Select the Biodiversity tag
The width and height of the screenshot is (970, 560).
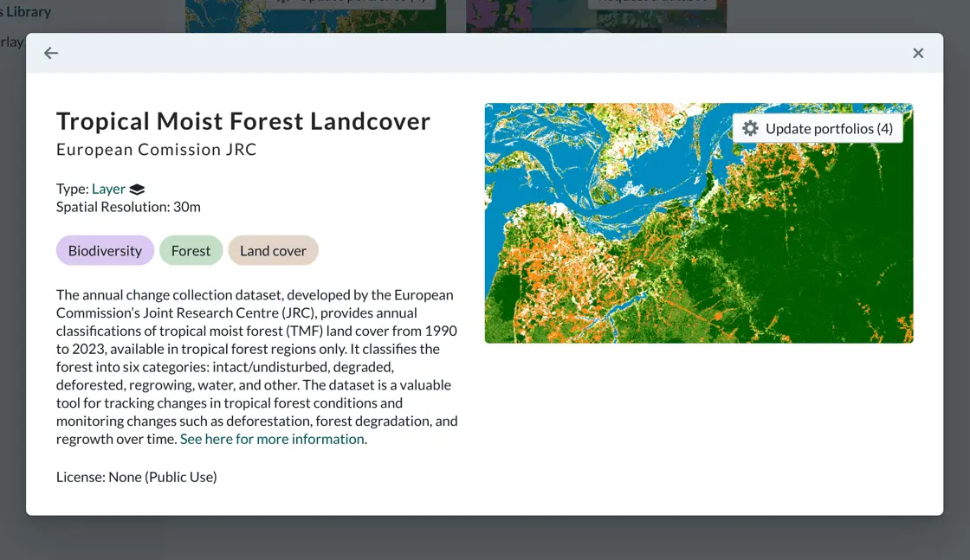(105, 250)
